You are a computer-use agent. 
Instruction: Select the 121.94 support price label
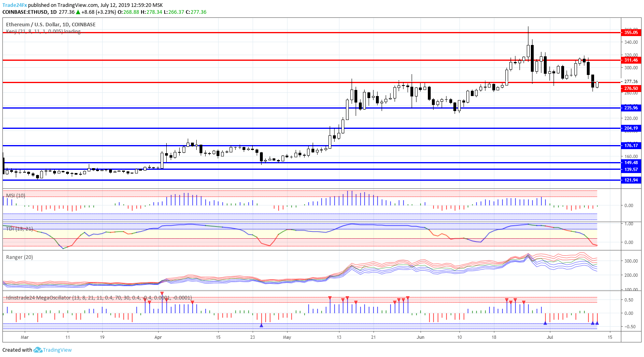tap(631, 180)
